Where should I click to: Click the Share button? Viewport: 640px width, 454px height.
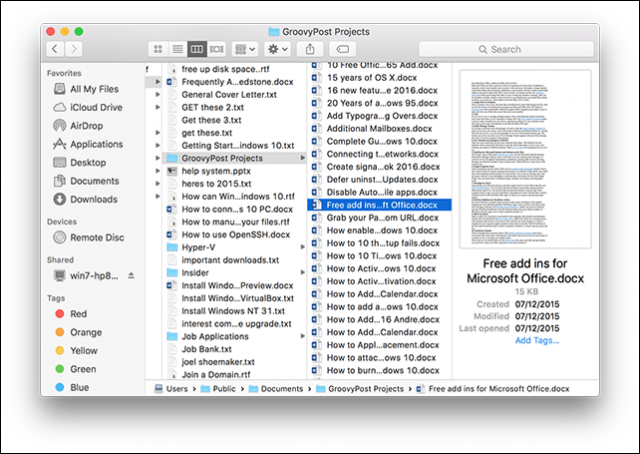click(x=310, y=49)
